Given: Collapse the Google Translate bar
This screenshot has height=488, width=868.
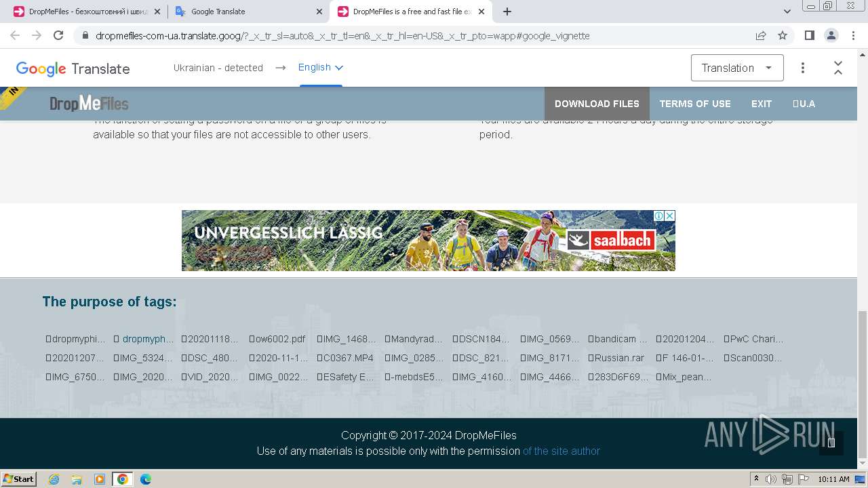Looking at the screenshot, I should tap(838, 68).
